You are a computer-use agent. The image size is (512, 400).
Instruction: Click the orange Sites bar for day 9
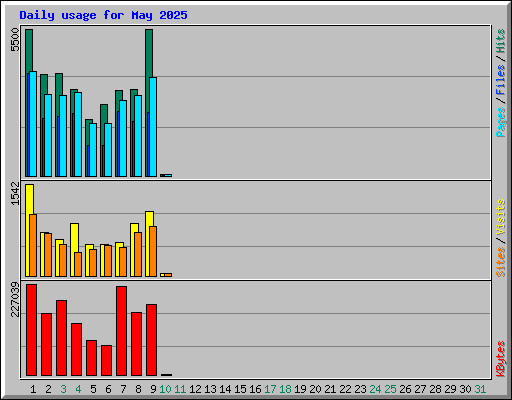pyautogui.click(x=153, y=251)
